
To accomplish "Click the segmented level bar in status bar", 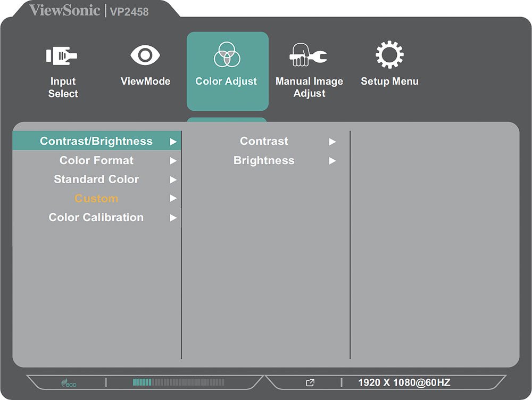I will 178,382.
